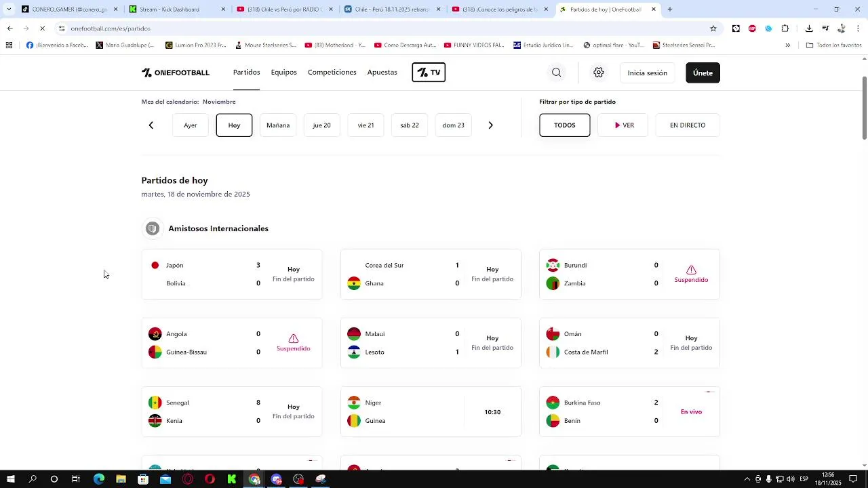Select the dom 23 date
Image resolution: width=868 pixels, height=488 pixels.
pos(454,125)
